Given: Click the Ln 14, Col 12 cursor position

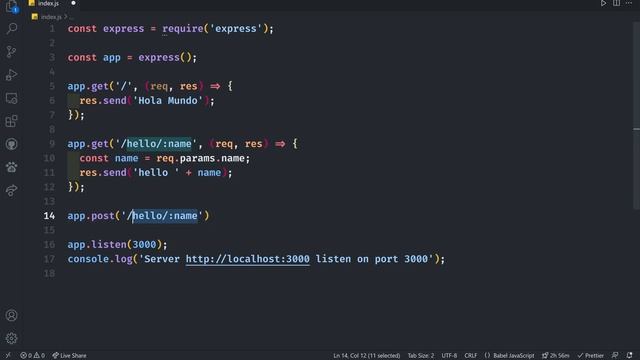Looking at the screenshot, I should (367, 356).
